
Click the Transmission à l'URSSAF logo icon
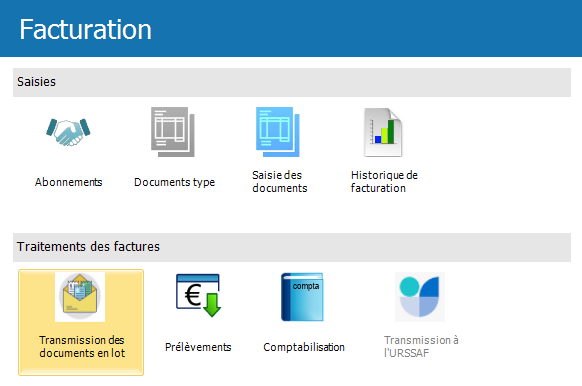click(420, 297)
